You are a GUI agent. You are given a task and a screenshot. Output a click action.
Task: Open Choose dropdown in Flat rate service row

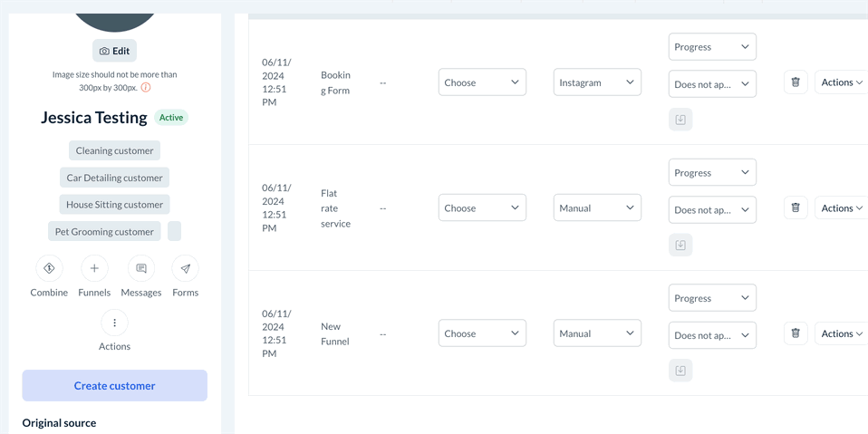[482, 207]
